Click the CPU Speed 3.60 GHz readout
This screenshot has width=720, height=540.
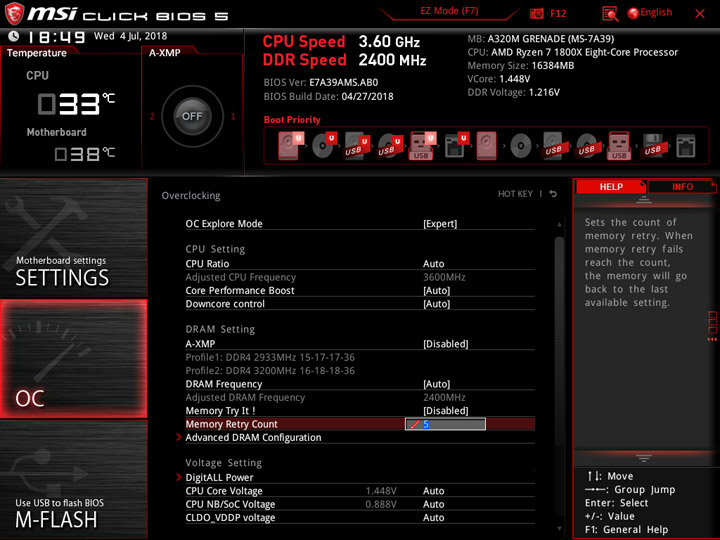tap(341, 42)
